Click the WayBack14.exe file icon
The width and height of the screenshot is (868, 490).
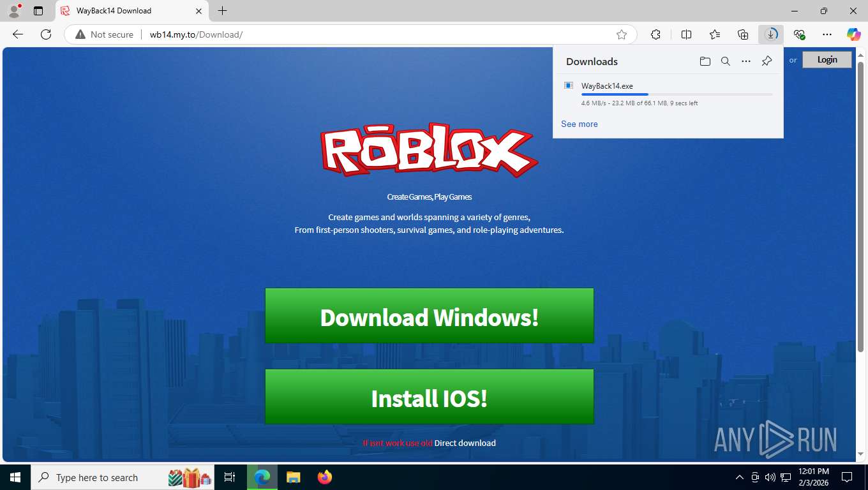pos(568,85)
